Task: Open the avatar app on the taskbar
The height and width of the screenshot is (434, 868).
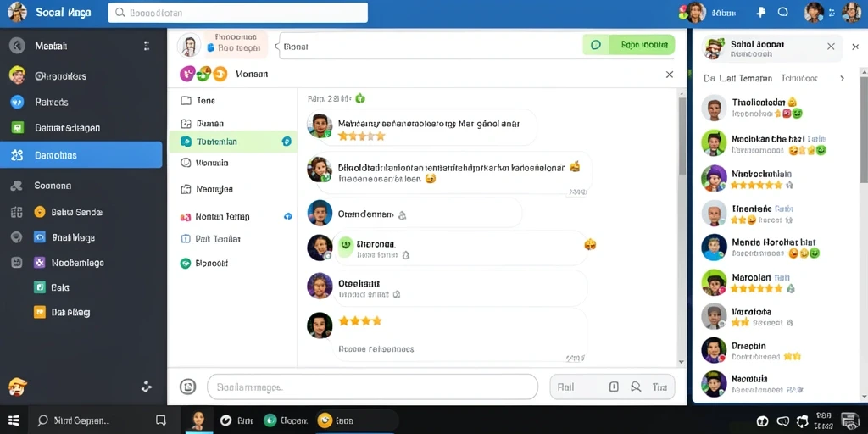Action: (x=198, y=420)
